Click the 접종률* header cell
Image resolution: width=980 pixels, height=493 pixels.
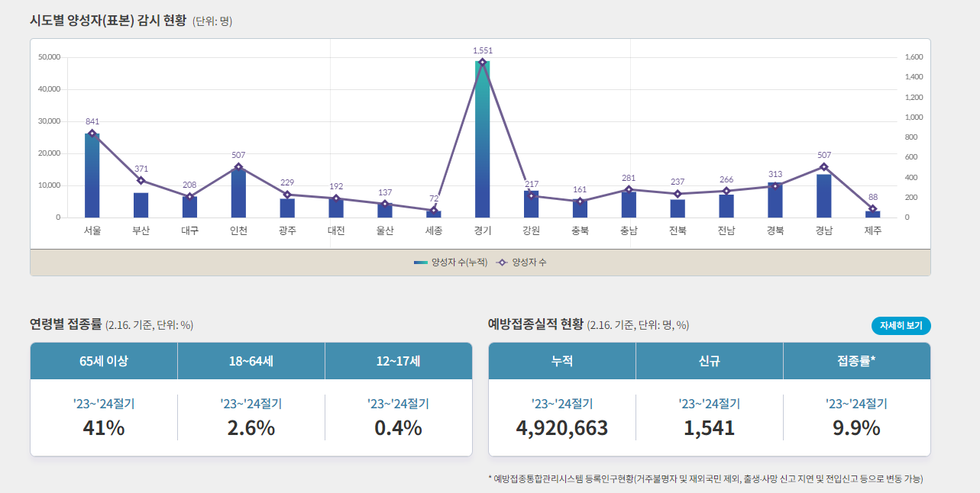click(x=856, y=361)
